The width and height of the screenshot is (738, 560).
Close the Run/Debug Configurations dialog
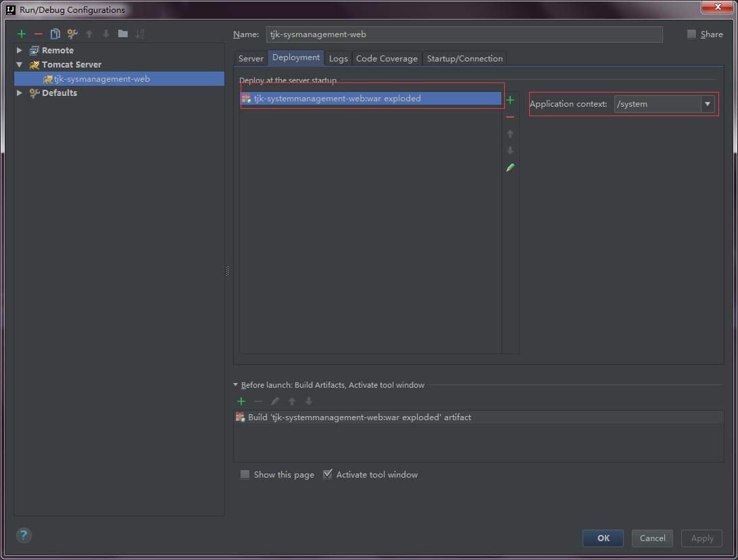coord(718,7)
